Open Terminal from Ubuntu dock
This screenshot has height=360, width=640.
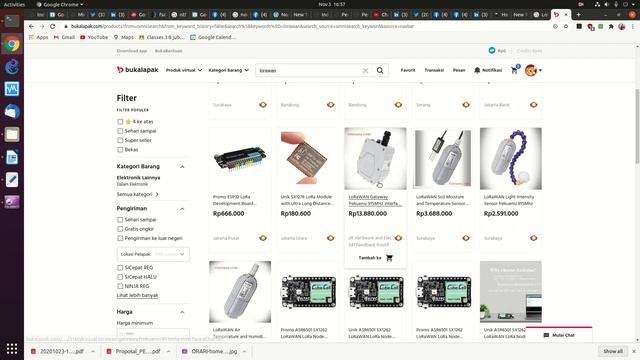click(12, 20)
